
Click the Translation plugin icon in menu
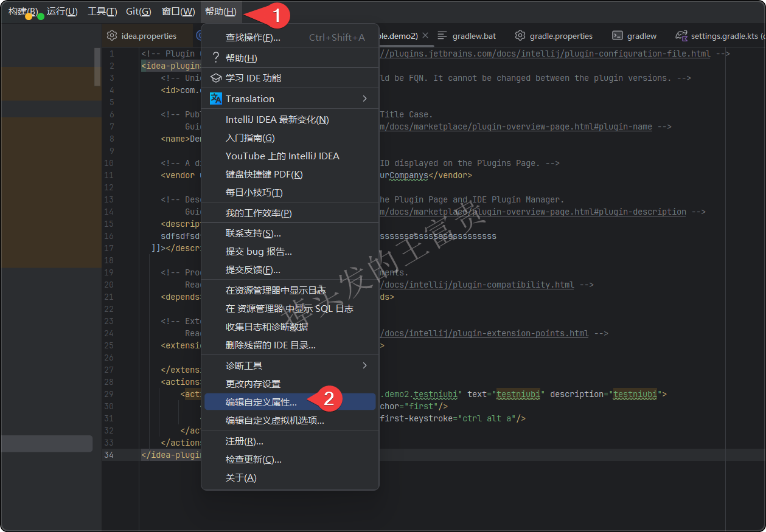tap(215, 98)
